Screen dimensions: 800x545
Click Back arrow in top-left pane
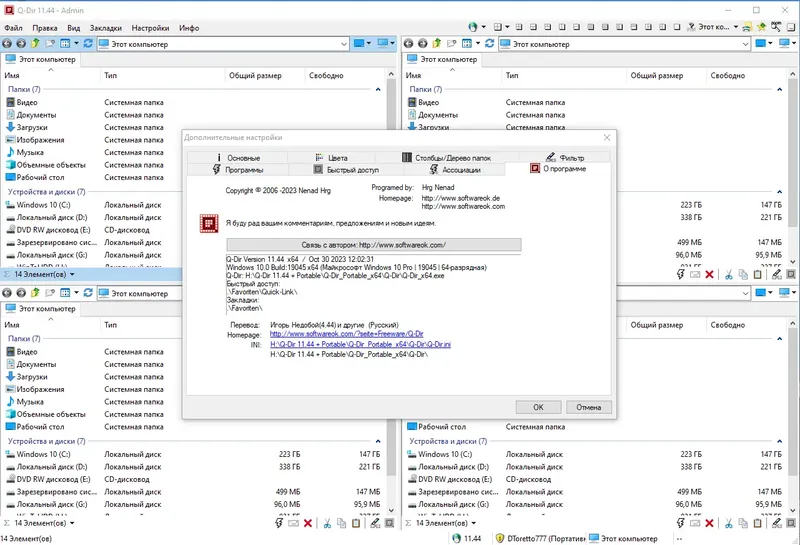[7, 44]
